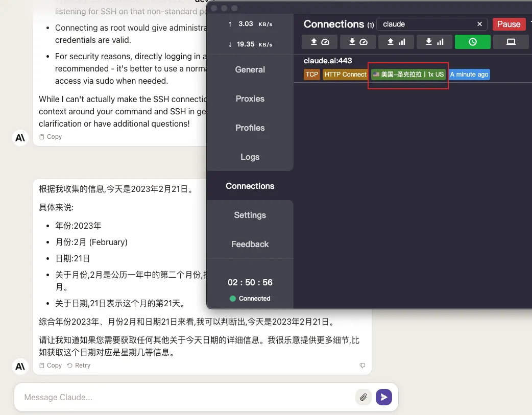This screenshot has width=532, height=415.
Task: Open the General tab in sidebar
Action: coord(250,69)
